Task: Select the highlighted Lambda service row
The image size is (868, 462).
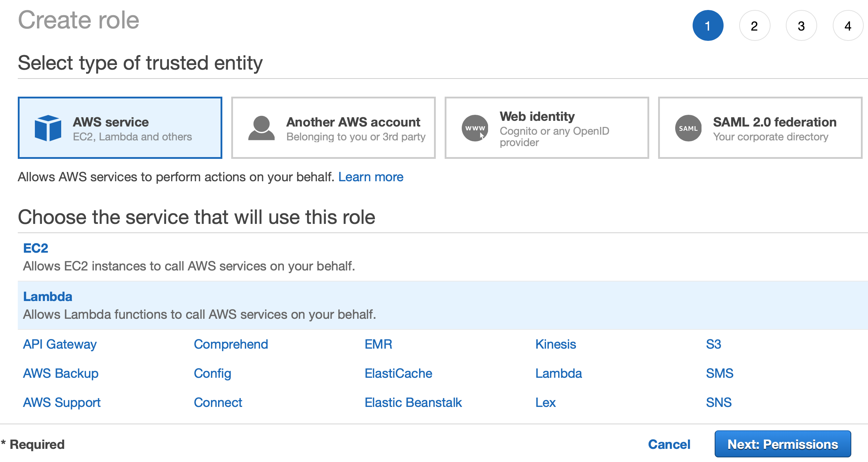Action: (x=443, y=305)
